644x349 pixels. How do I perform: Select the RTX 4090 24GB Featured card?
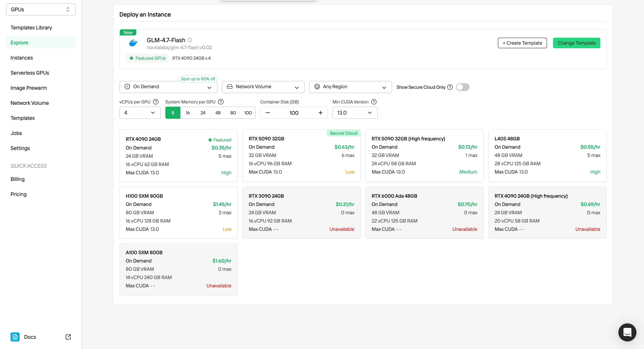coord(179,156)
